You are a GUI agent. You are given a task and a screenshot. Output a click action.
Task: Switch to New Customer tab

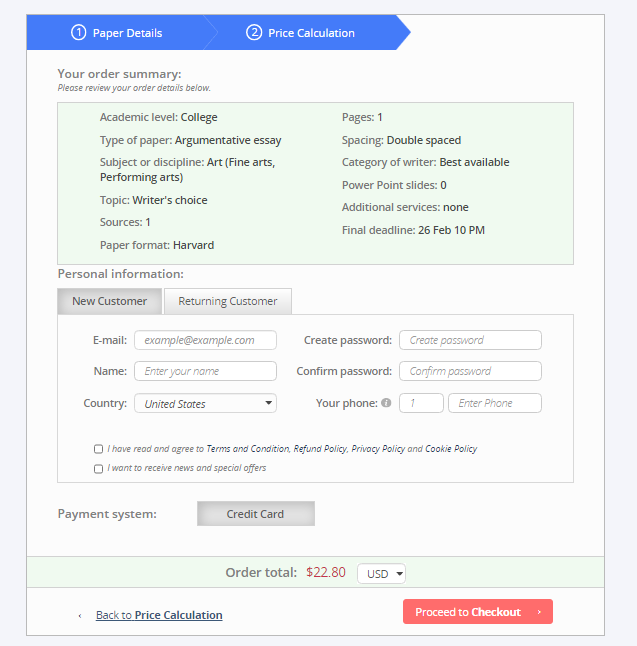(110, 301)
